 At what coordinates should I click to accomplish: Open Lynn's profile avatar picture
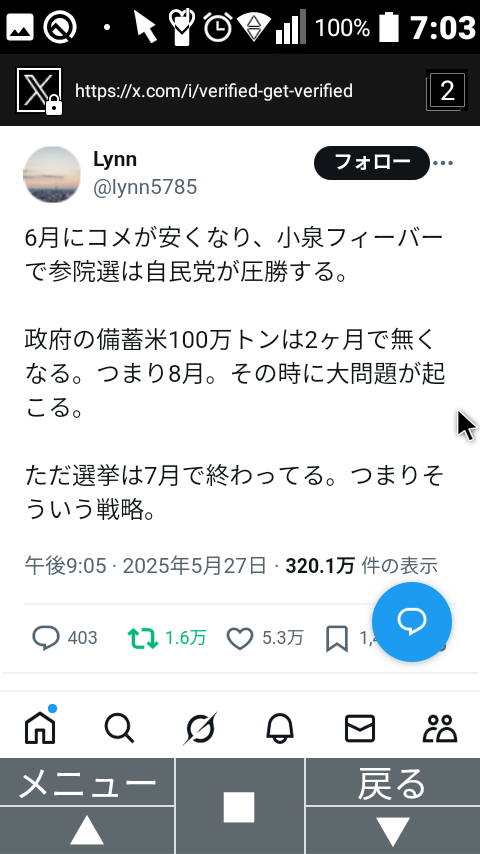pos(52,174)
